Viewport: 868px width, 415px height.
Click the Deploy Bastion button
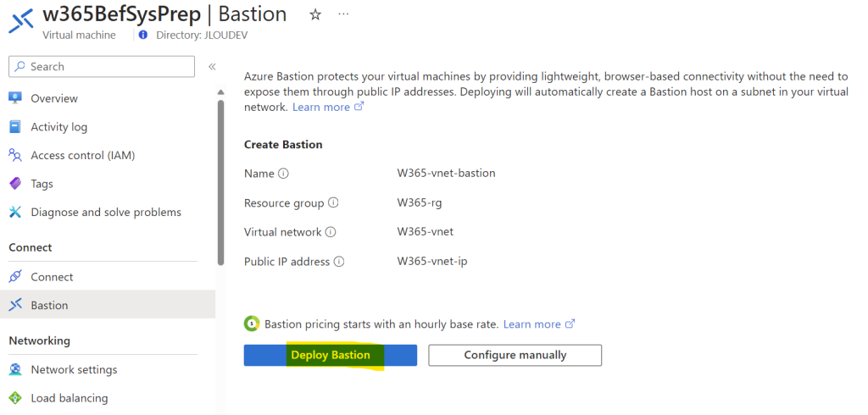pyautogui.click(x=330, y=355)
